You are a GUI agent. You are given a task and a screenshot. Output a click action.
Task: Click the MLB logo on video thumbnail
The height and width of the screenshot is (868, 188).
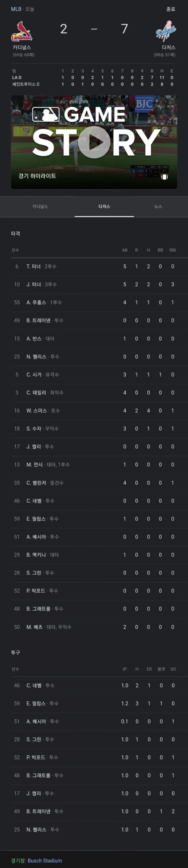pyautogui.click(x=45, y=115)
